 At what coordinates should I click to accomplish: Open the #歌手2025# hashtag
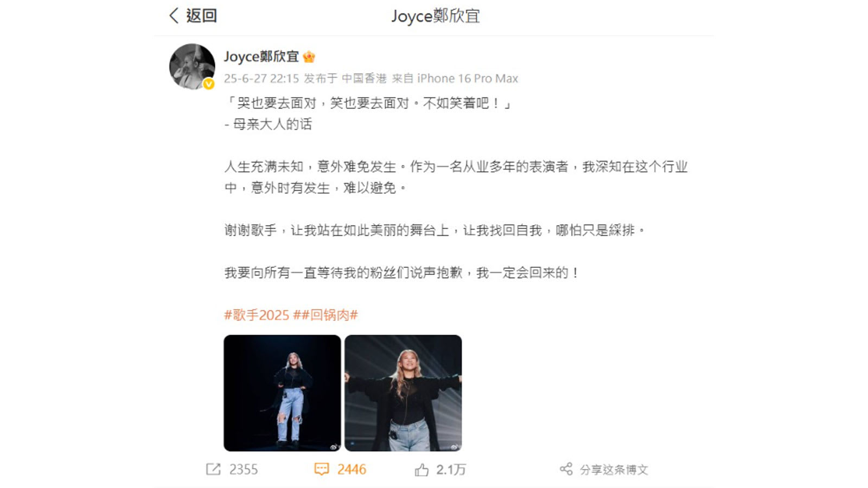[x=257, y=315]
